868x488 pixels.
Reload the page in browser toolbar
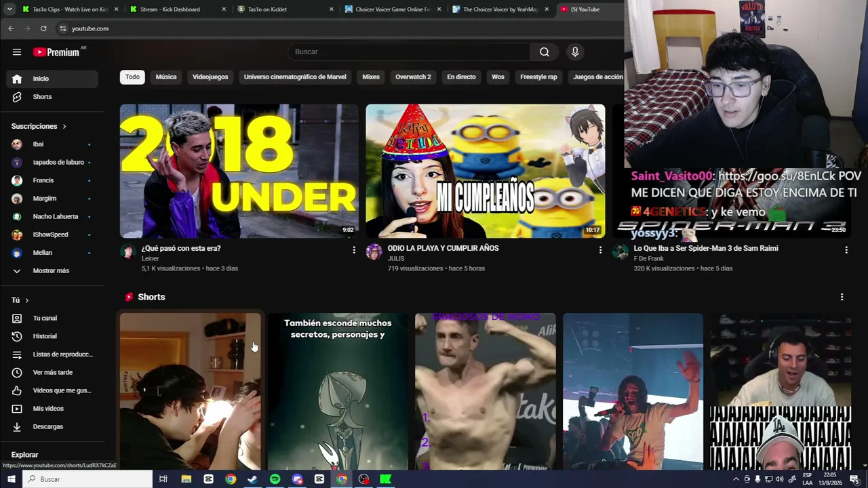pos(43,28)
